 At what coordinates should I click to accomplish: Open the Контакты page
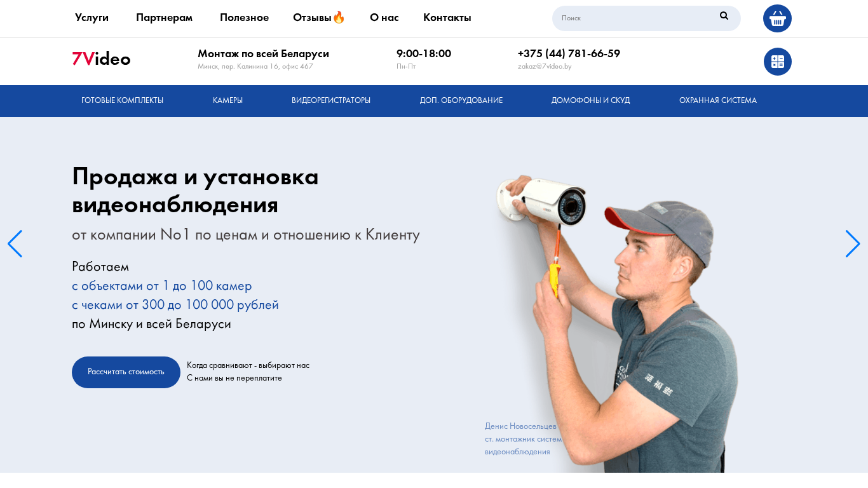pyautogui.click(x=447, y=17)
